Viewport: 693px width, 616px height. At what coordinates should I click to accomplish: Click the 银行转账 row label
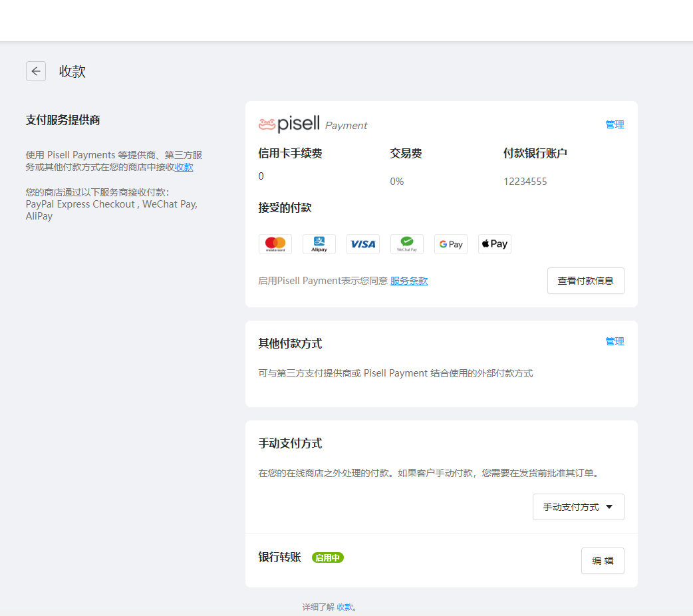pyautogui.click(x=280, y=557)
